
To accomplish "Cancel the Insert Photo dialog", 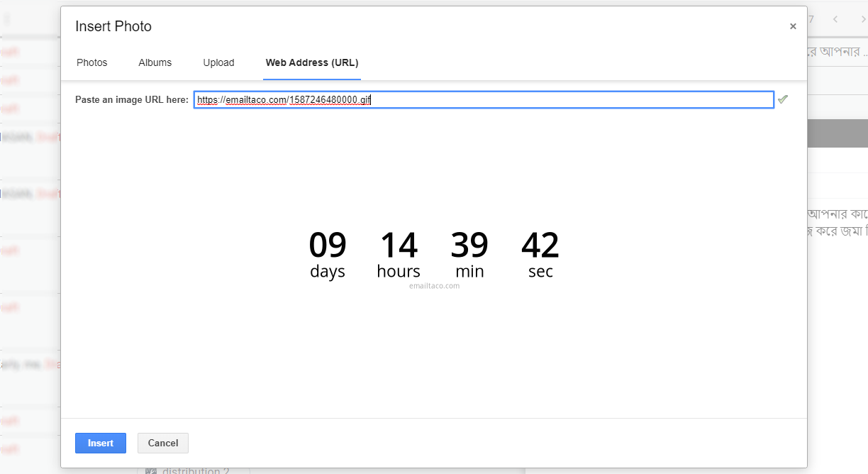I will (x=163, y=443).
